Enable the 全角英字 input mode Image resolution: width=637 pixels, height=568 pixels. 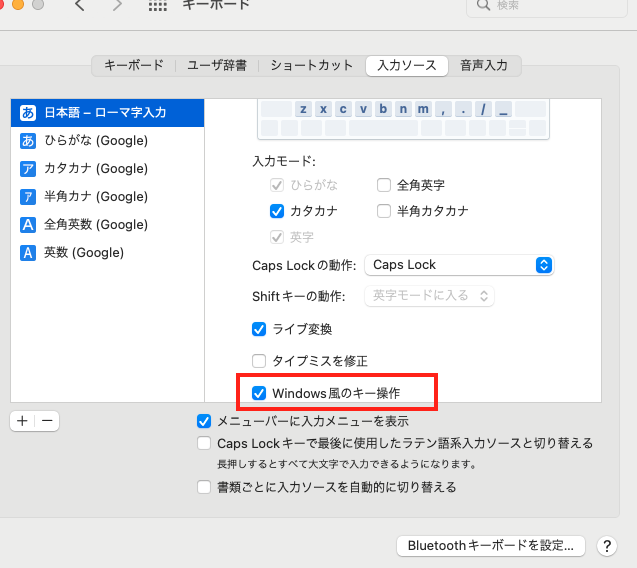pos(384,185)
